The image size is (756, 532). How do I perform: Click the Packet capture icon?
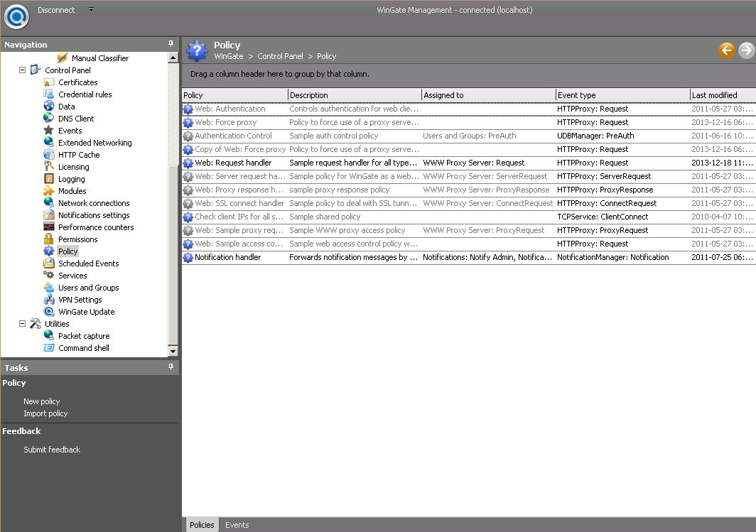[49, 335]
